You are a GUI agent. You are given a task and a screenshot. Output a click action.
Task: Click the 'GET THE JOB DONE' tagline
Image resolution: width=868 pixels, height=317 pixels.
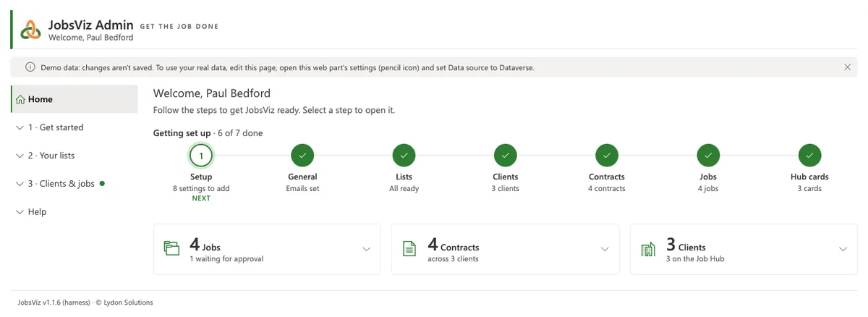tap(179, 27)
